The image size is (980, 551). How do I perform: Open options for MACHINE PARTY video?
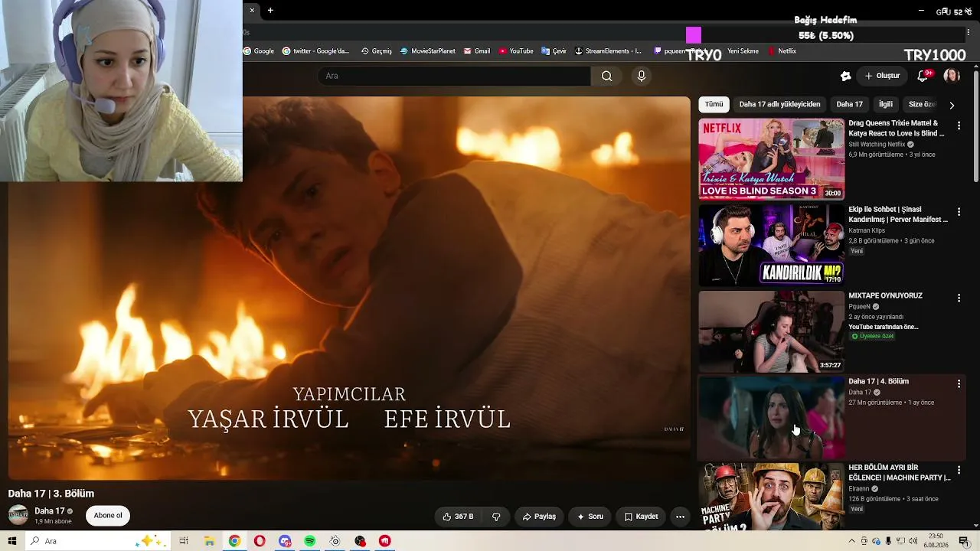[959, 470]
